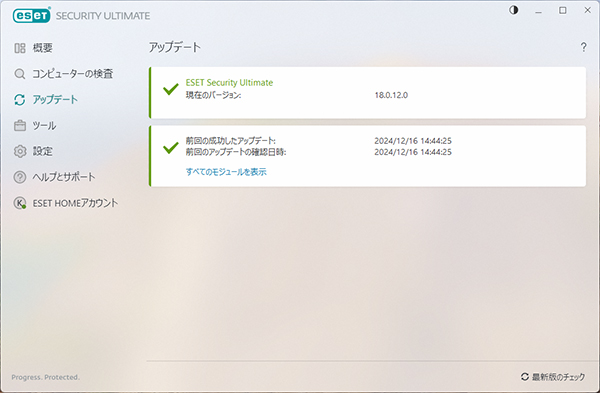
Task: Close the ESET window
Action: [x=587, y=10]
